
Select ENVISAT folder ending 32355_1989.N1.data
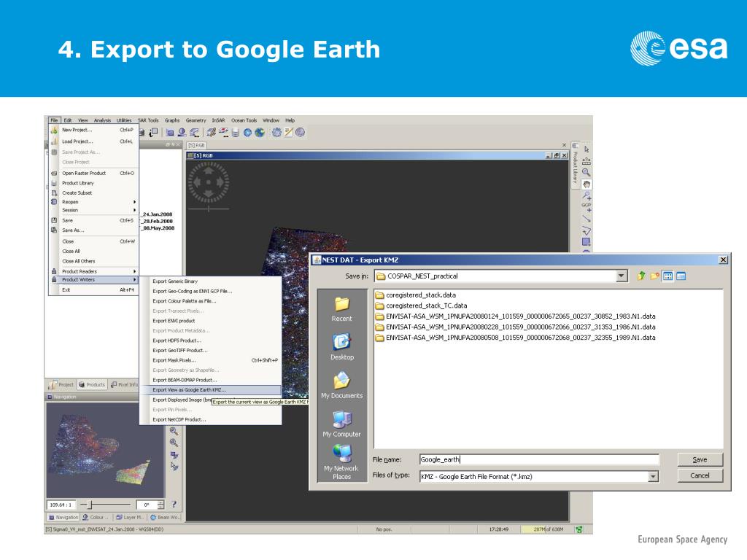click(516, 338)
